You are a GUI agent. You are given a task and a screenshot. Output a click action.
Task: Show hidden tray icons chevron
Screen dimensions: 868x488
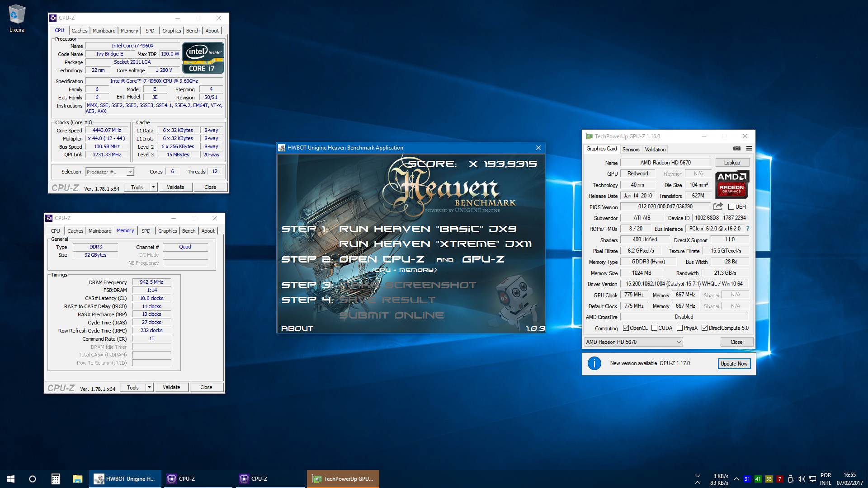tap(736, 479)
